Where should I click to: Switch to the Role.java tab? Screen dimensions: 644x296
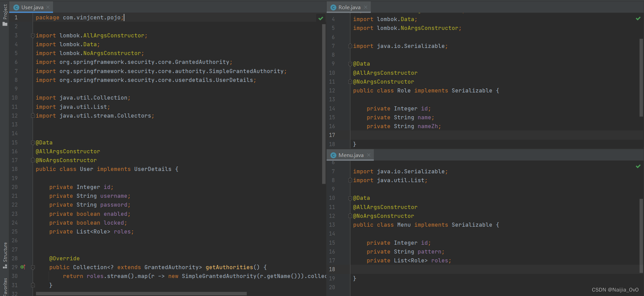pyautogui.click(x=349, y=7)
